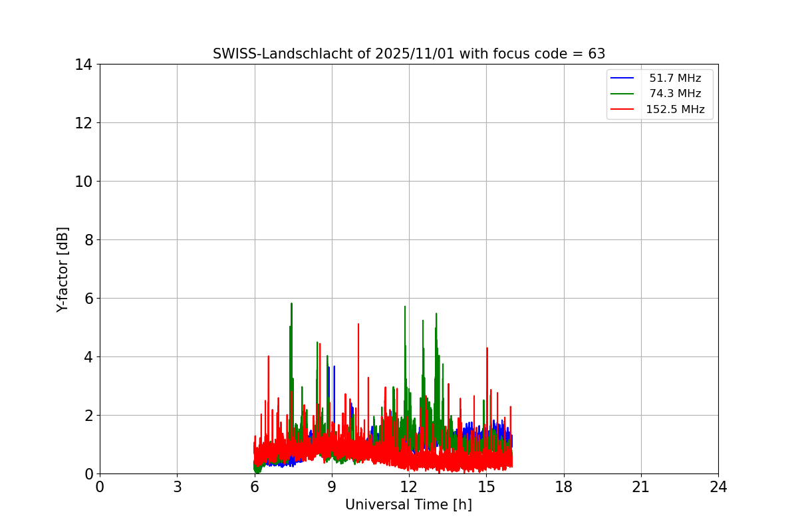Click the chart title mentioning SWISS-Landschlacht
This screenshot has height=532, width=798.
click(x=409, y=54)
